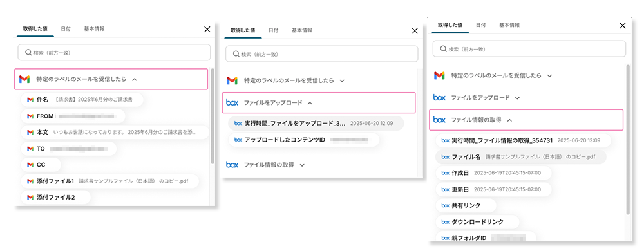Screen dimensions: 644x251
Task: Select the CC value chip
Action: click(x=41, y=165)
